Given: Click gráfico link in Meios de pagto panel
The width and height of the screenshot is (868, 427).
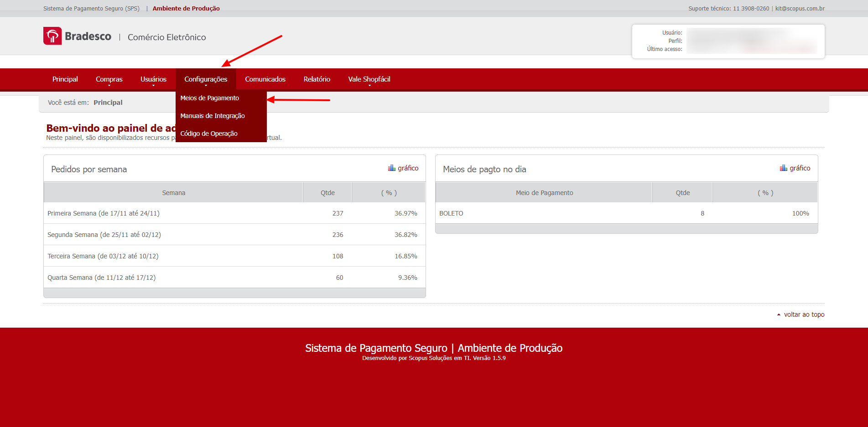Looking at the screenshot, I should [800, 168].
